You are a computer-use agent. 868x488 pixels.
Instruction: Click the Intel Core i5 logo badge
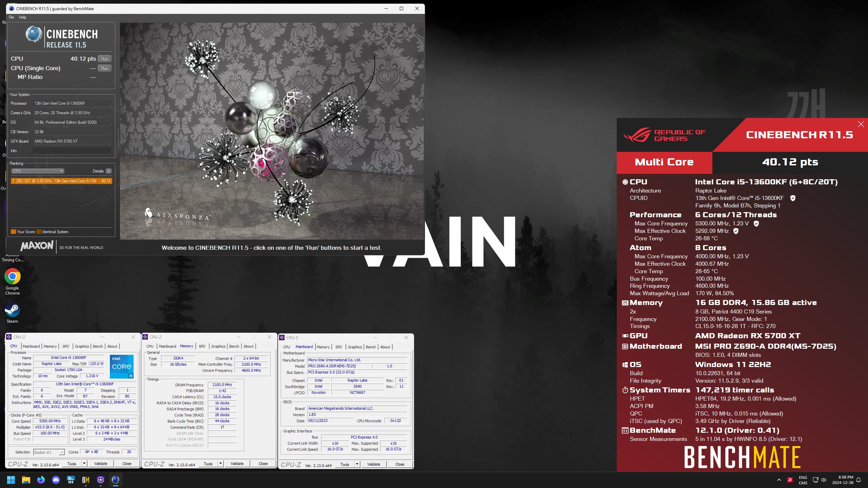click(122, 367)
